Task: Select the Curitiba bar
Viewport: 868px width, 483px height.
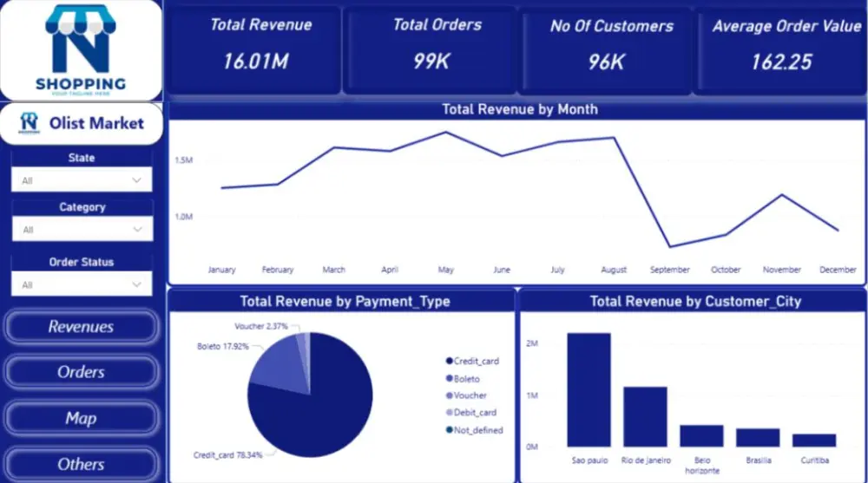Action: 814,441
